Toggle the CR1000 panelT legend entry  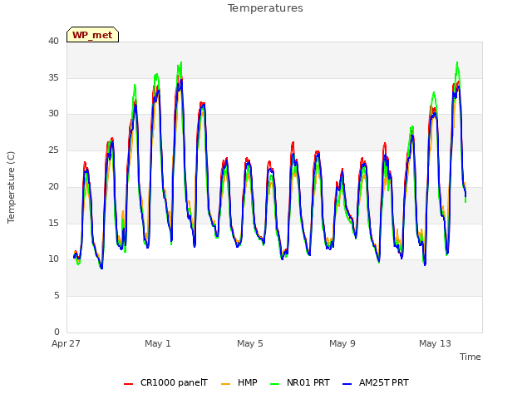(x=165, y=382)
